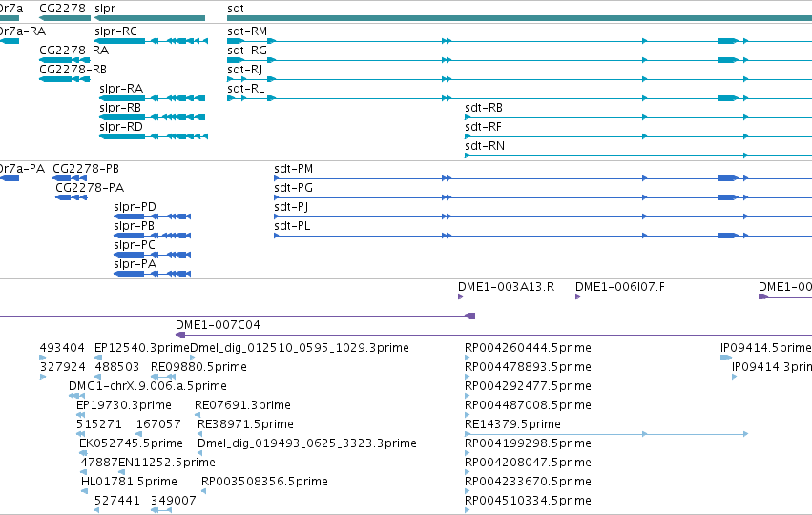Select RE07691.3prime

click(243, 405)
